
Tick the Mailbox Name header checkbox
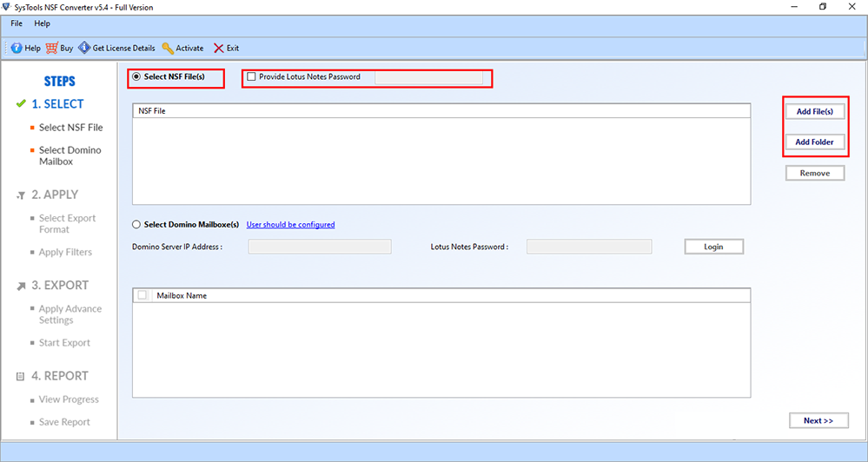tap(142, 295)
